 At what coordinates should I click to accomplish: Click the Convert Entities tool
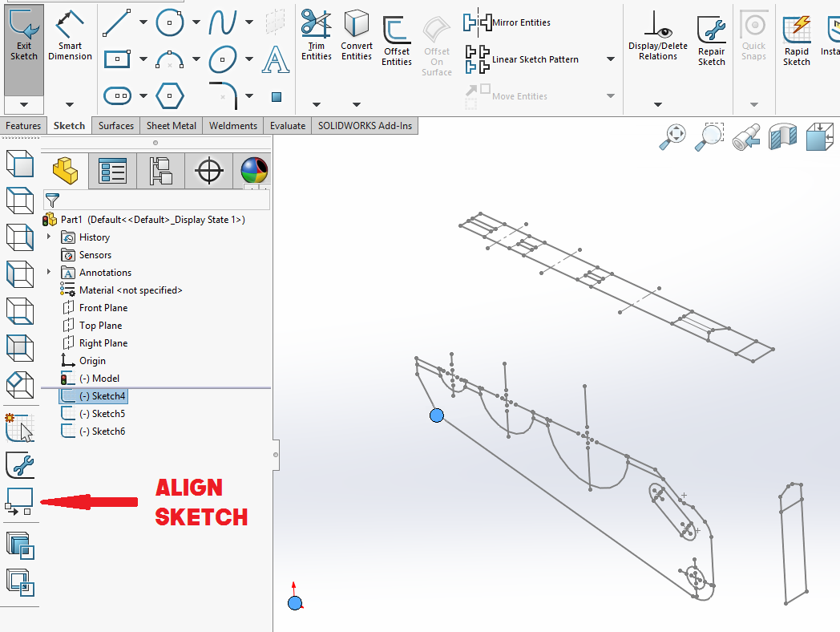(x=356, y=34)
